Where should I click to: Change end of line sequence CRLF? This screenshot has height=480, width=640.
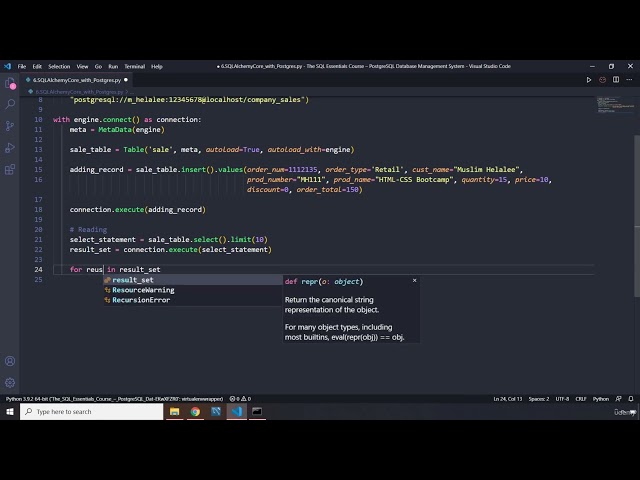click(x=581, y=399)
